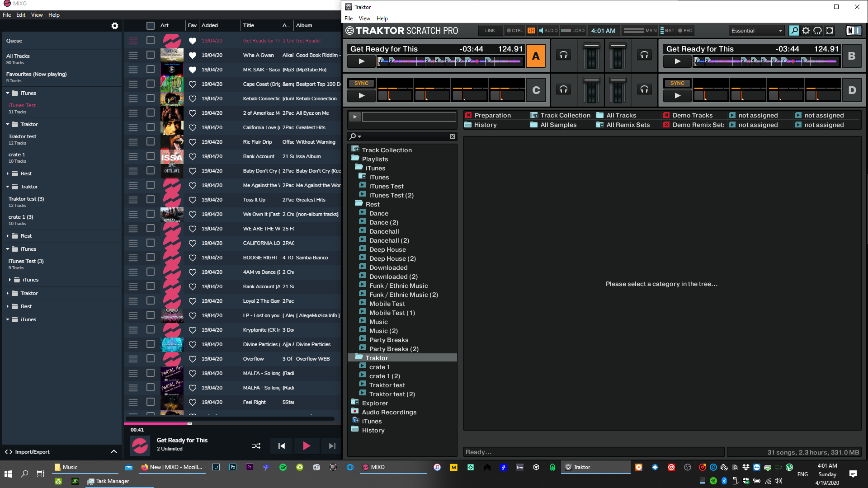
Task: Play track in Traktor preview player
Action: pyautogui.click(x=355, y=117)
